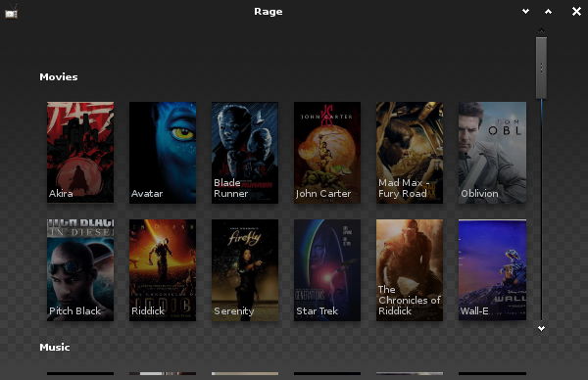Select the Serenity movie poster
The image size is (588, 380).
(245, 270)
